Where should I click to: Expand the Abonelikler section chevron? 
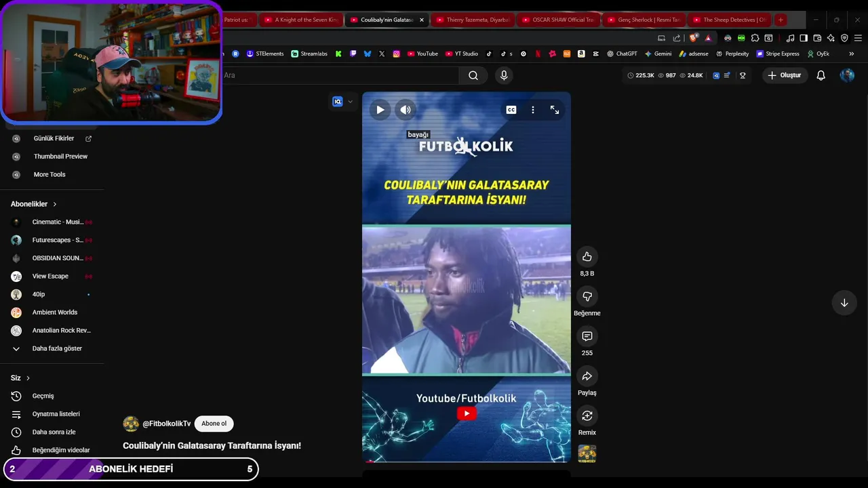pyautogui.click(x=55, y=204)
